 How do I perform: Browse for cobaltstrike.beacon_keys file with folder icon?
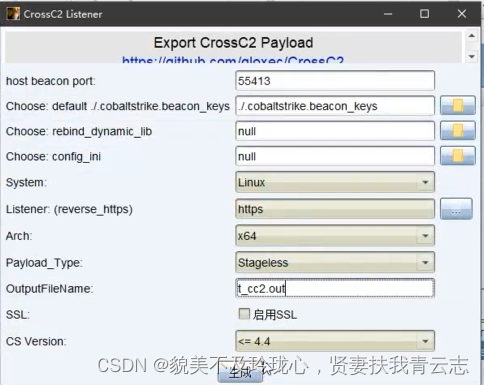(458, 106)
